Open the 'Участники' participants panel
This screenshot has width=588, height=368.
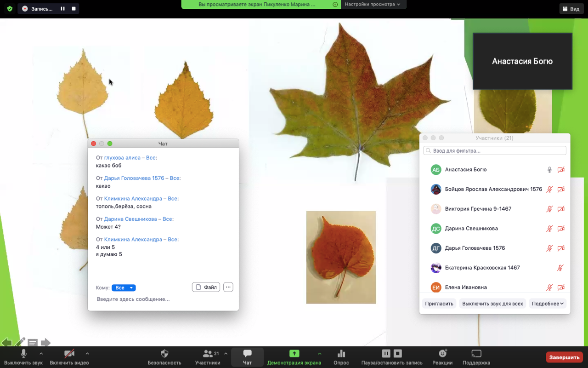tap(207, 356)
